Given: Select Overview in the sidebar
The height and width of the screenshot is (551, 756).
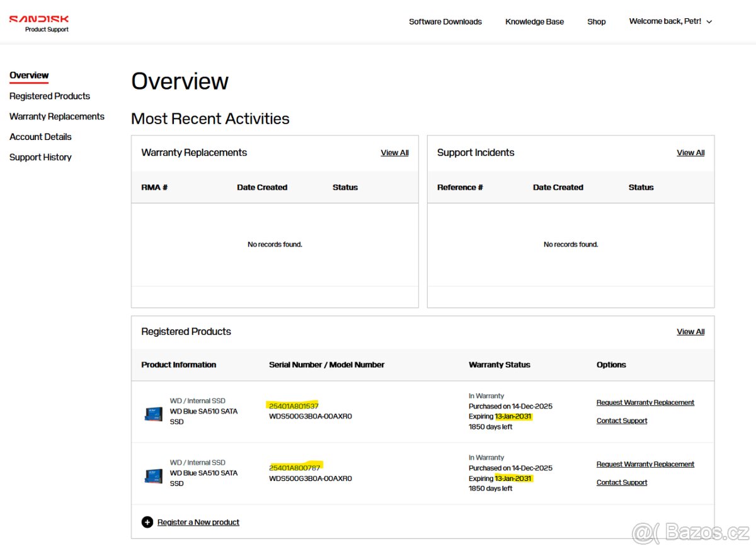Looking at the screenshot, I should pyautogui.click(x=29, y=76).
